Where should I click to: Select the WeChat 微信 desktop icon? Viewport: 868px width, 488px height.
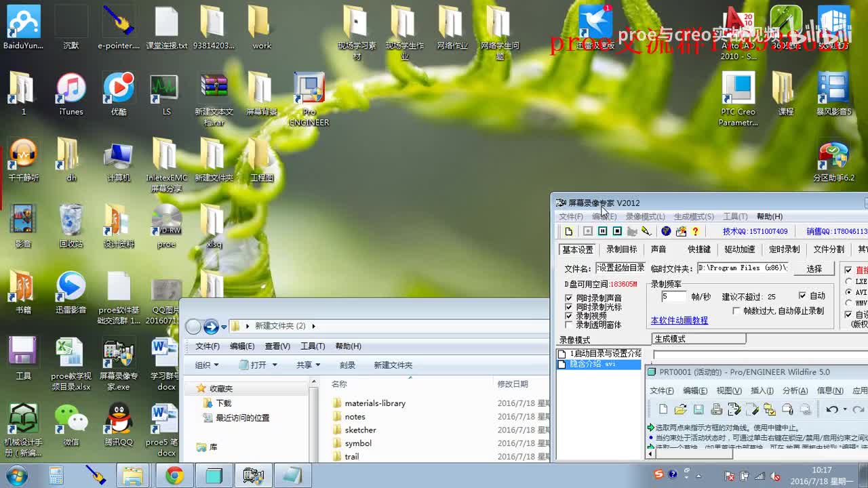click(x=71, y=424)
